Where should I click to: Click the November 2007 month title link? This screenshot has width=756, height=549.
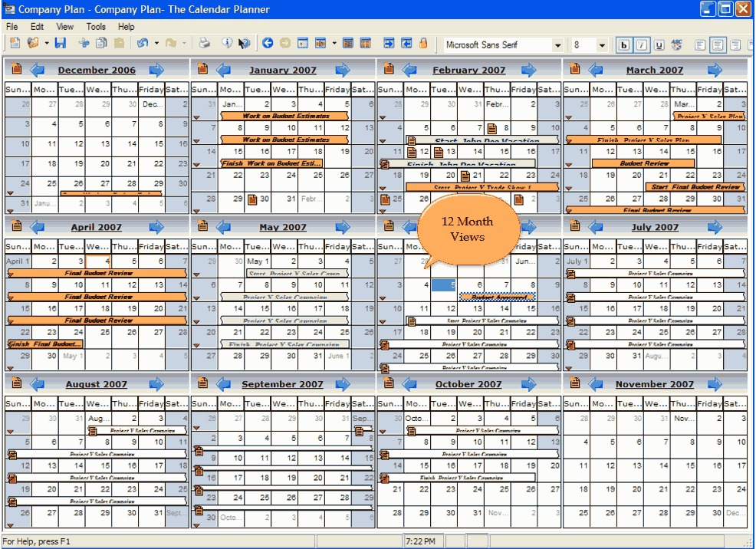pyautogui.click(x=655, y=384)
